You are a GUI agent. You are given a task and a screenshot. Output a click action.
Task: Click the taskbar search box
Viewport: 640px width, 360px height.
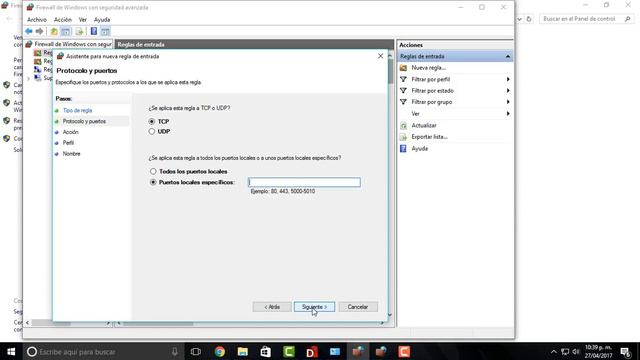[x=102, y=351]
